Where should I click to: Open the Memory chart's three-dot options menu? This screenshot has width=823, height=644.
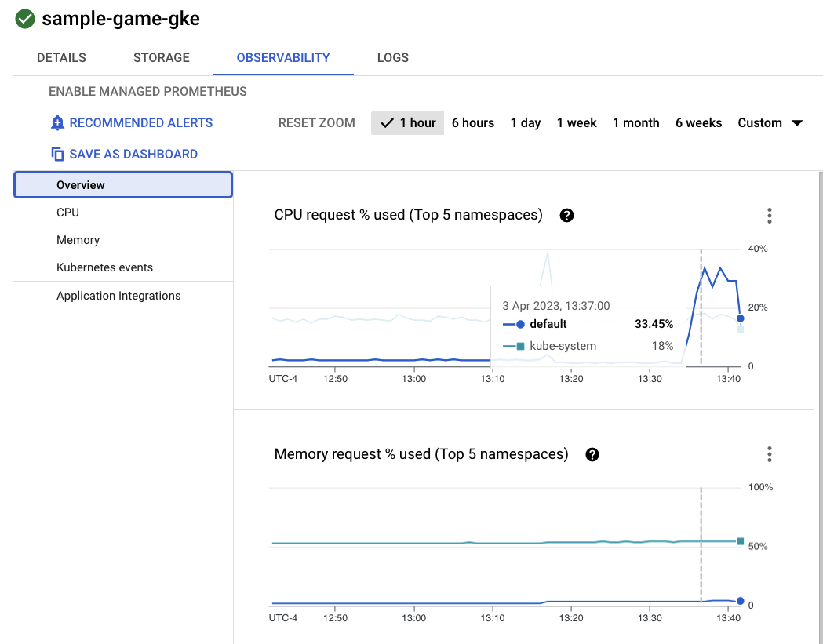[770, 454]
